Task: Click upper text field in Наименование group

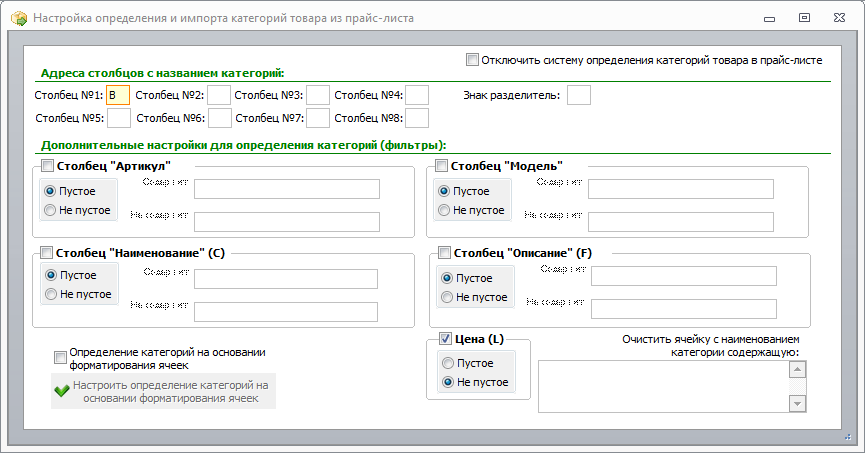Action: pyautogui.click(x=286, y=279)
